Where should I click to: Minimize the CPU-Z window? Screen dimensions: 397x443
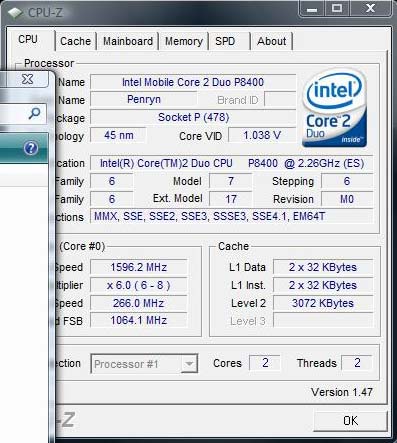pos(312,8)
